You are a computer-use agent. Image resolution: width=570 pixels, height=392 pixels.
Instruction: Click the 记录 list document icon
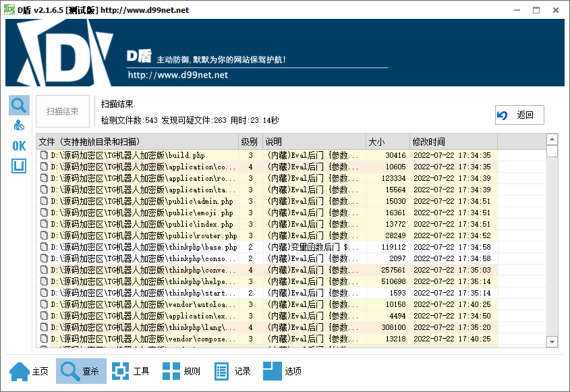pos(221,371)
